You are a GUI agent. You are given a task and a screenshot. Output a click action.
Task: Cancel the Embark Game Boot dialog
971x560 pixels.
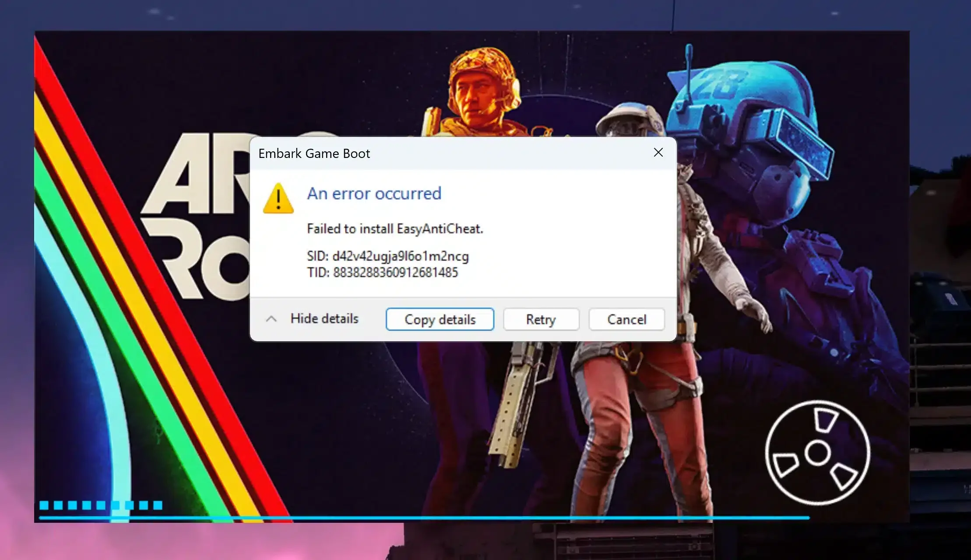click(x=626, y=319)
